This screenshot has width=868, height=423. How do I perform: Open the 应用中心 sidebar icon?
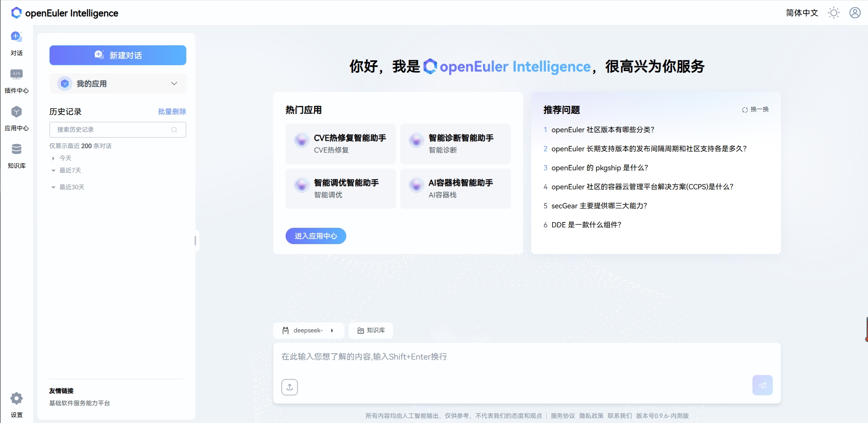(16, 118)
